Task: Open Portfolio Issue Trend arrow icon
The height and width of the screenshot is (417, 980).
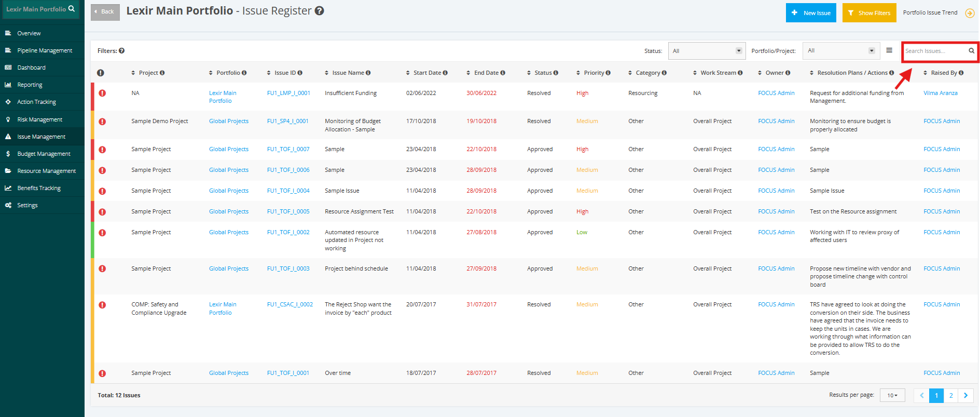Action: pos(969,13)
